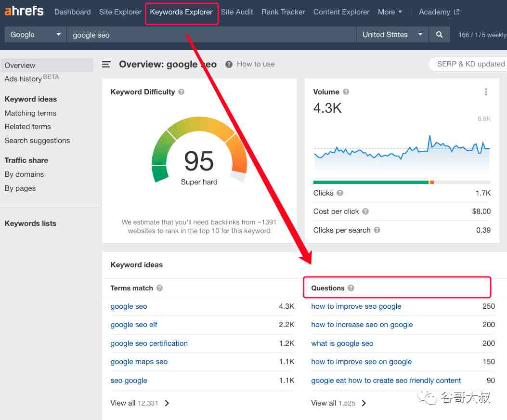The image size is (507, 420).
Task: Open Content Explorer tab
Action: (x=341, y=12)
